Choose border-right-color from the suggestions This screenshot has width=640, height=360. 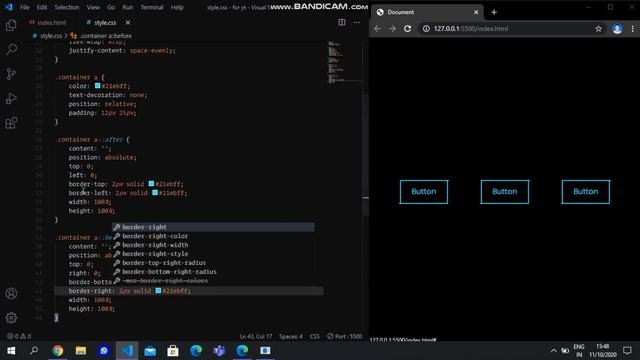tap(213, 236)
